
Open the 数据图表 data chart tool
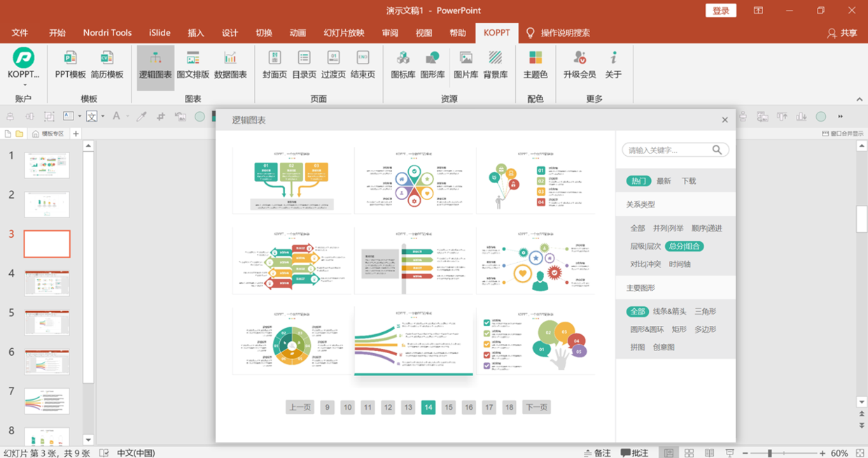click(230, 64)
